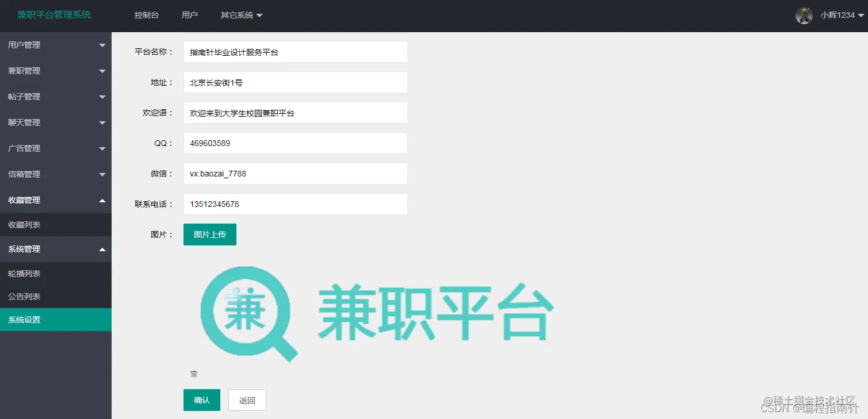Expand the 信箱管理 sidebar section

click(56, 174)
